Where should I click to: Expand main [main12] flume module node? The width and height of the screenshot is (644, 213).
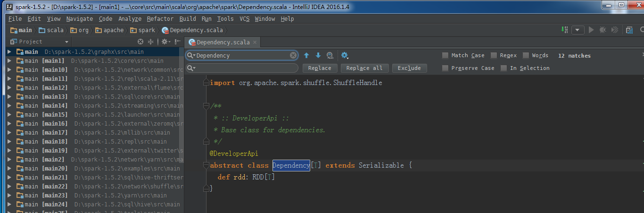point(9,87)
